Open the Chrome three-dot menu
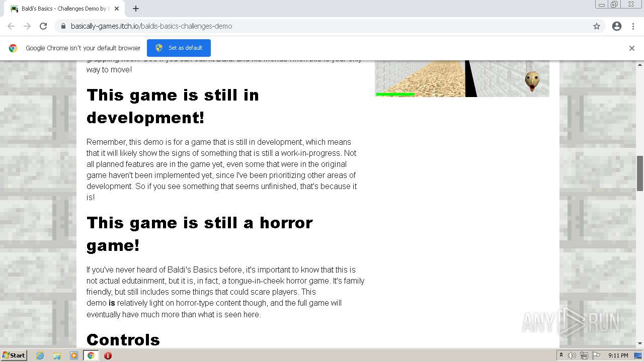 (x=633, y=26)
